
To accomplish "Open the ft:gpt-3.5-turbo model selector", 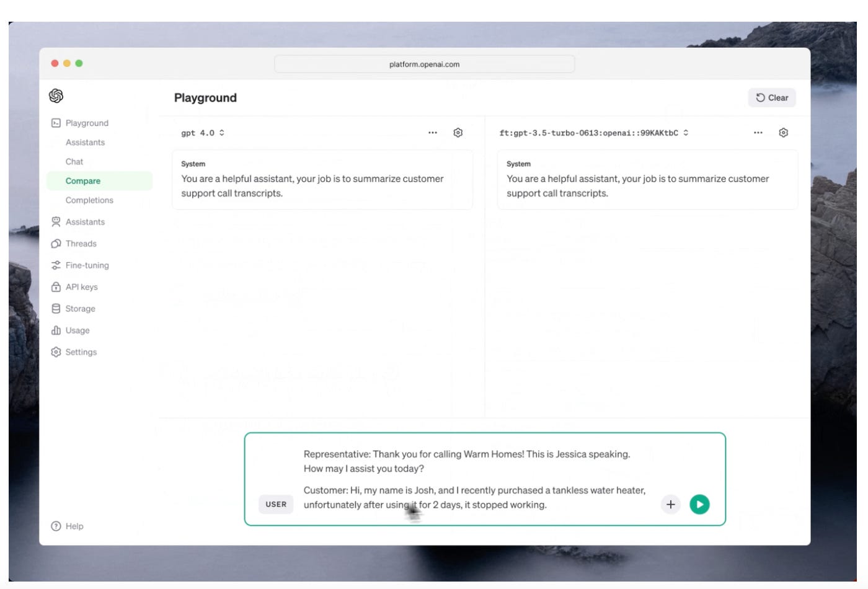I will 593,132.
